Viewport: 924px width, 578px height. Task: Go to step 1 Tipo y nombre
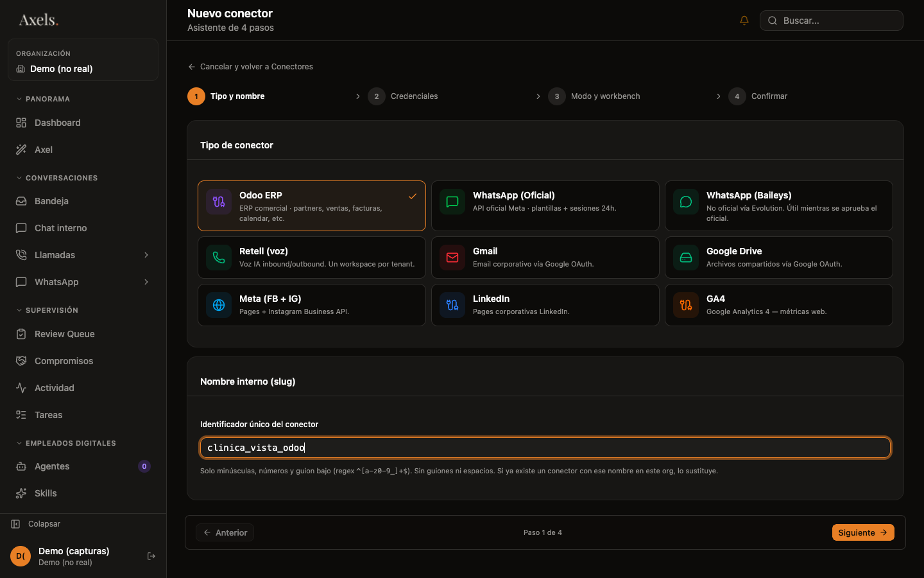[226, 96]
